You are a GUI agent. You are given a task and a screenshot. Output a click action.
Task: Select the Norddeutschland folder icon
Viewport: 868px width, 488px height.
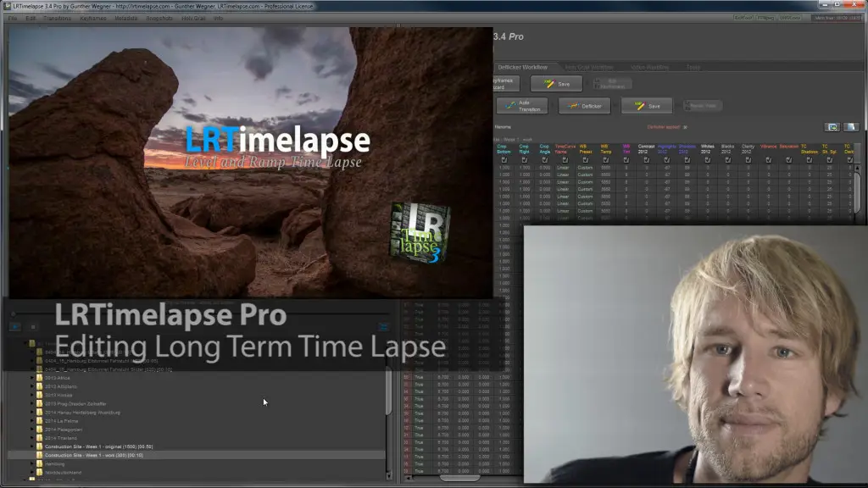pyautogui.click(x=39, y=472)
